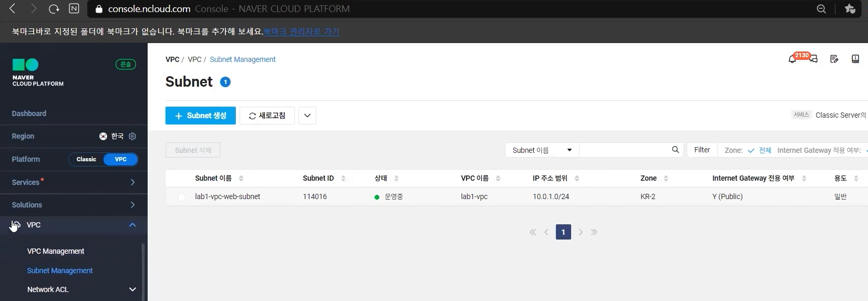The height and width of the screenshot is (301, 868).
Task: Sort by 상태 column
Action: [x=396, y=179]
